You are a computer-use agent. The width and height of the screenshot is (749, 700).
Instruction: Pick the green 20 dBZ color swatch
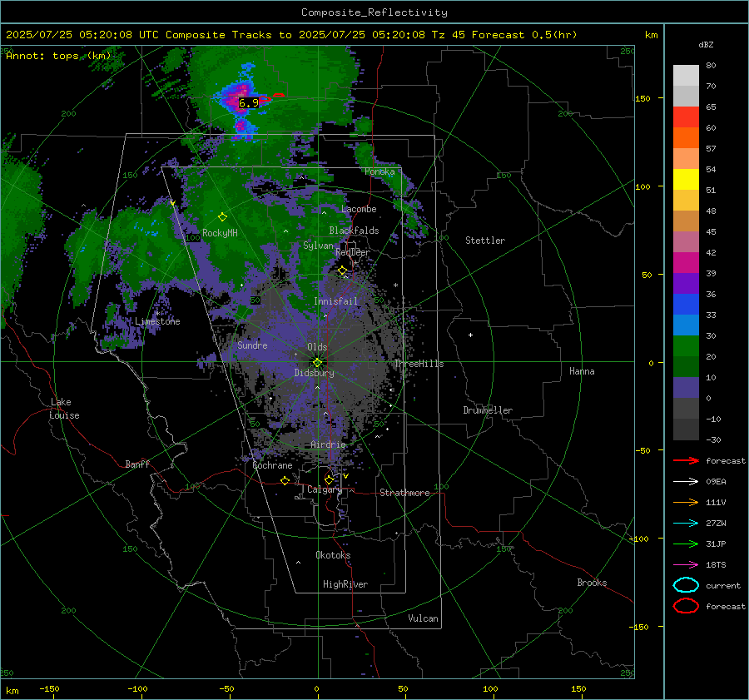tap(686, 345)
